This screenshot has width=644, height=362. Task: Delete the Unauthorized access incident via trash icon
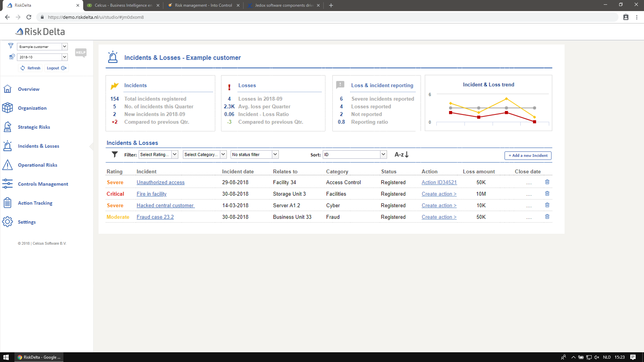point(547,182)
